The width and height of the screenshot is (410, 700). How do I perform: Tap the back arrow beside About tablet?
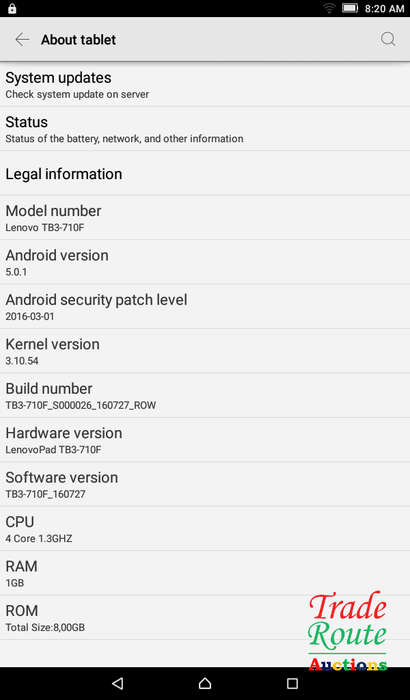[22, 40]
